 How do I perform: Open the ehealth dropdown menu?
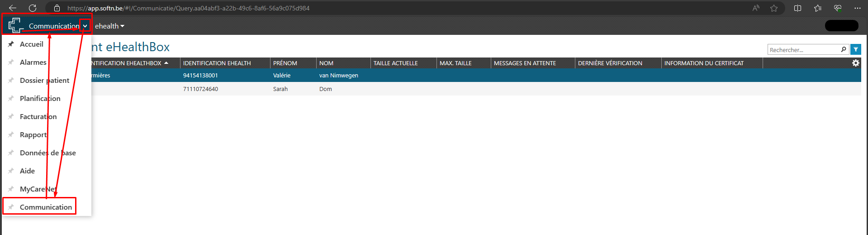[x=109, y=26]
